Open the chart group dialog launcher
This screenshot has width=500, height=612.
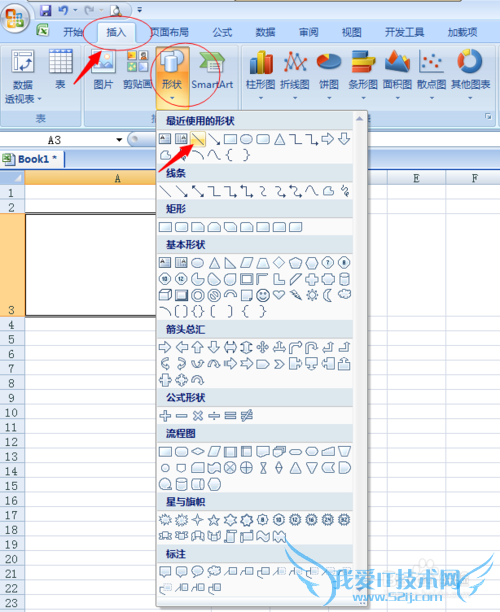(x=488, y=116)
